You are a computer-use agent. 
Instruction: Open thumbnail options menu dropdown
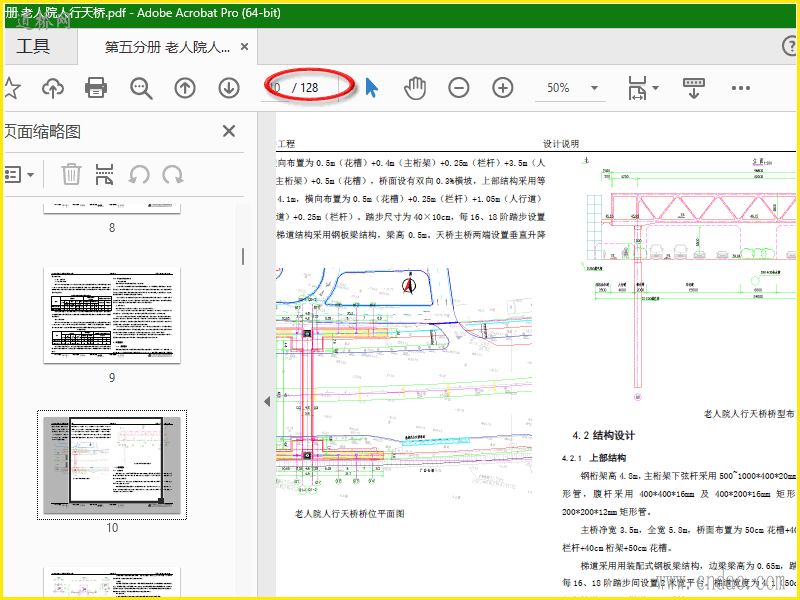[19, 175]
